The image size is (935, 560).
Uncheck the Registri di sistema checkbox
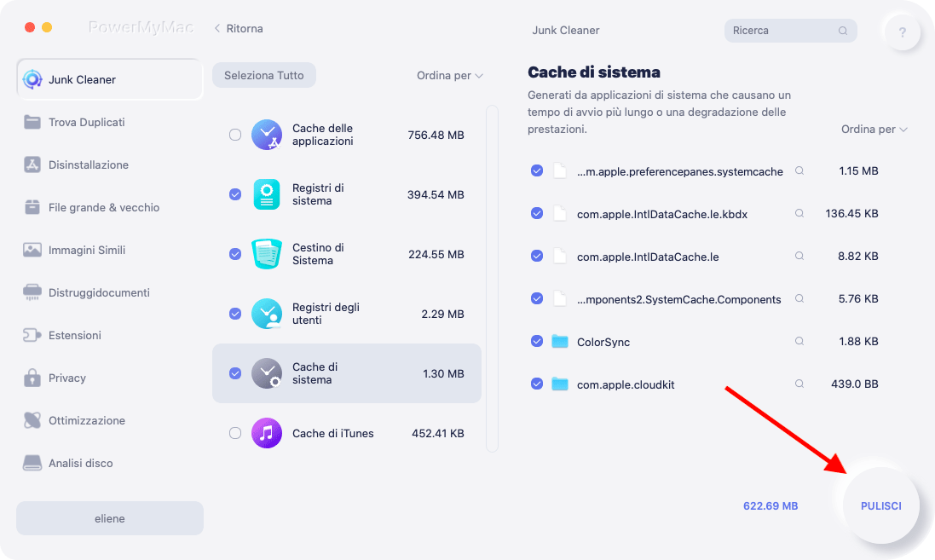tap(235, 194)
